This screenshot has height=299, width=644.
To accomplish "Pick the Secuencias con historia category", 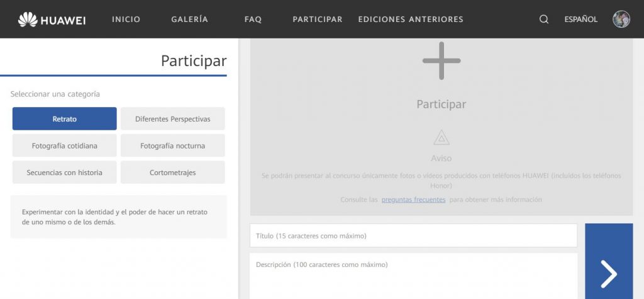I will click(x=65, y=172).
